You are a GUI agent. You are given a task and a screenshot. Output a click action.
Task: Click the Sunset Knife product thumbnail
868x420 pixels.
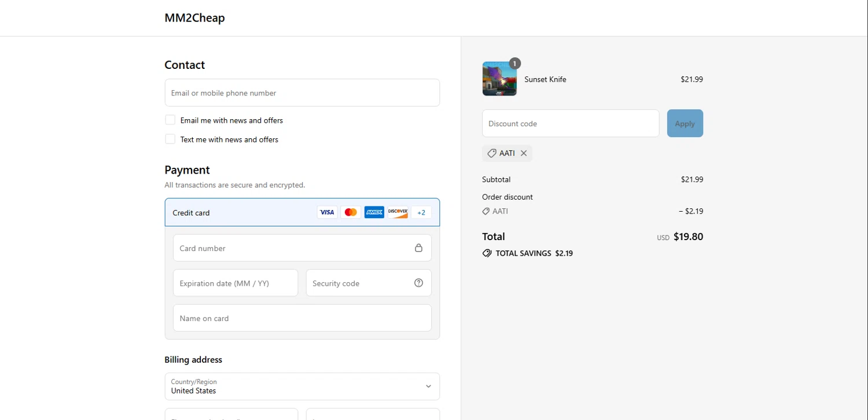[499, 79]
